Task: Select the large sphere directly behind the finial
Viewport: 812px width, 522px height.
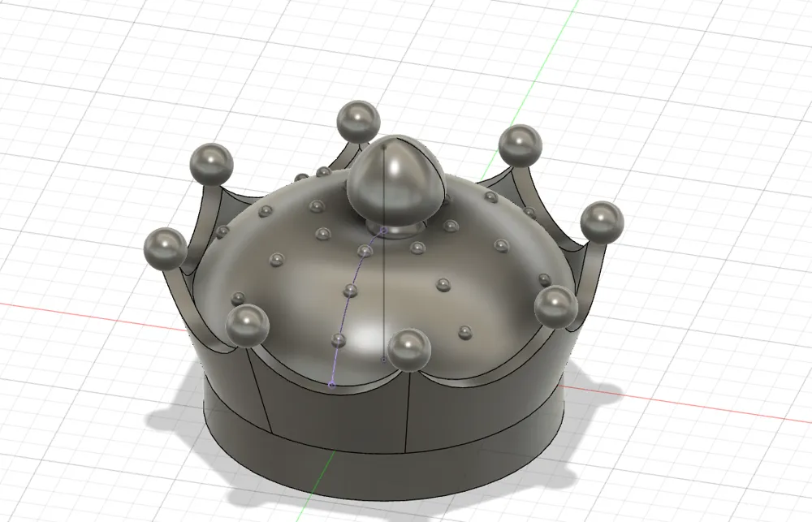Action: tap(358, 122)
